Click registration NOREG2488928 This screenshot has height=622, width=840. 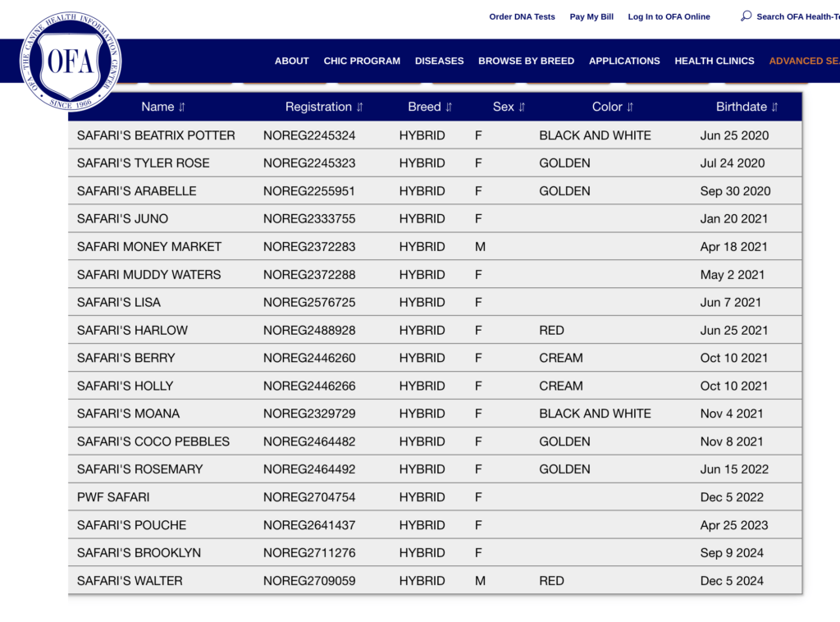click(309, 331)
